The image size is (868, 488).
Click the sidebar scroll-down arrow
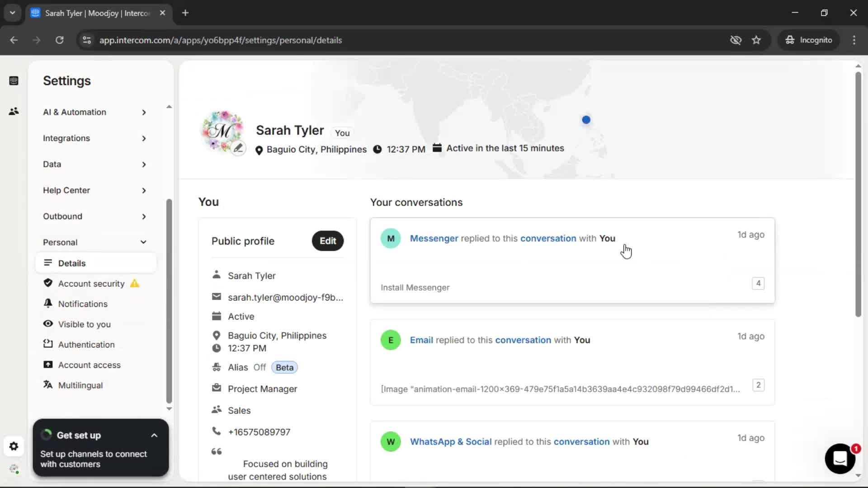tap(169, 408)
